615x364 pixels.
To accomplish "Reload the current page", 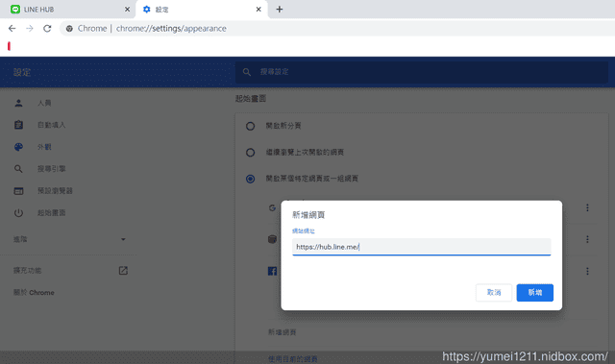I will click(x=47, y=29).
